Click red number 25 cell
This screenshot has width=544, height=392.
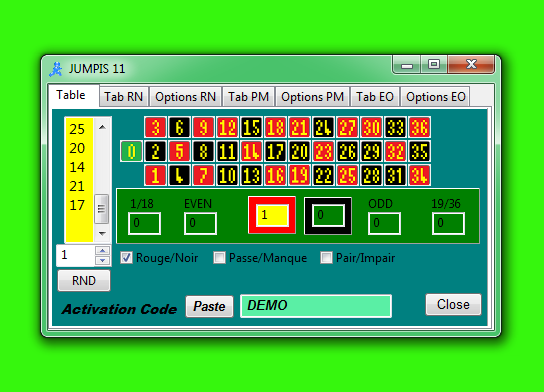point(347,175)
